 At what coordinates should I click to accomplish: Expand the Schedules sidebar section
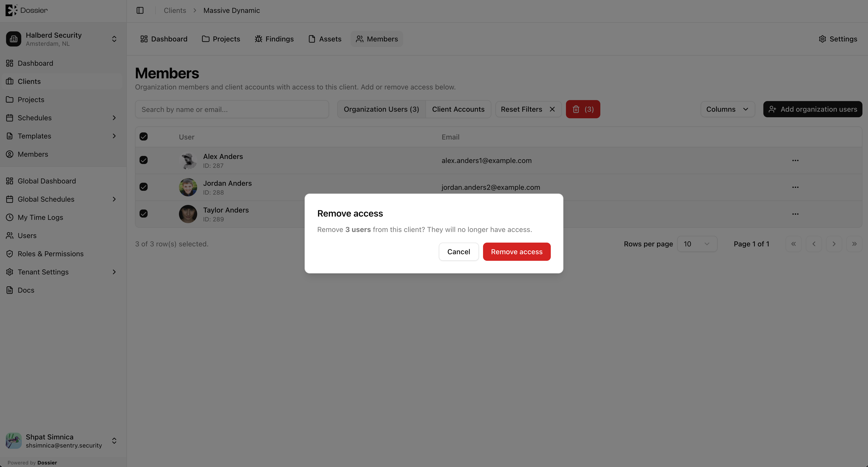coord(114,118)
